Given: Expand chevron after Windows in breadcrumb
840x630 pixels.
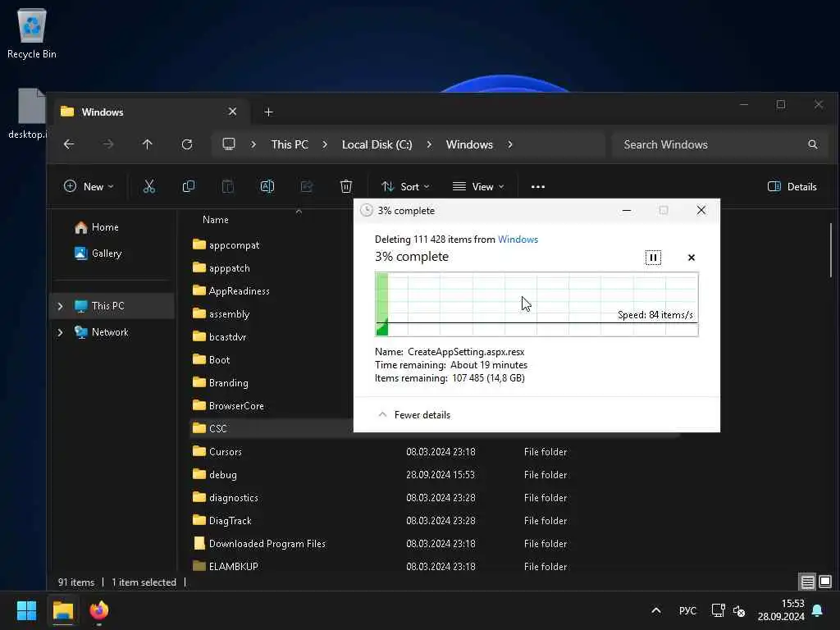Looking at the screenshot, I should tap(510, 144).
